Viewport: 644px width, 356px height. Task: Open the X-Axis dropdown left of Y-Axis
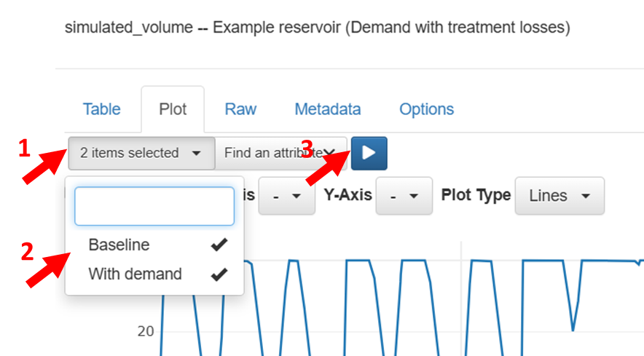tap(286, 196)
